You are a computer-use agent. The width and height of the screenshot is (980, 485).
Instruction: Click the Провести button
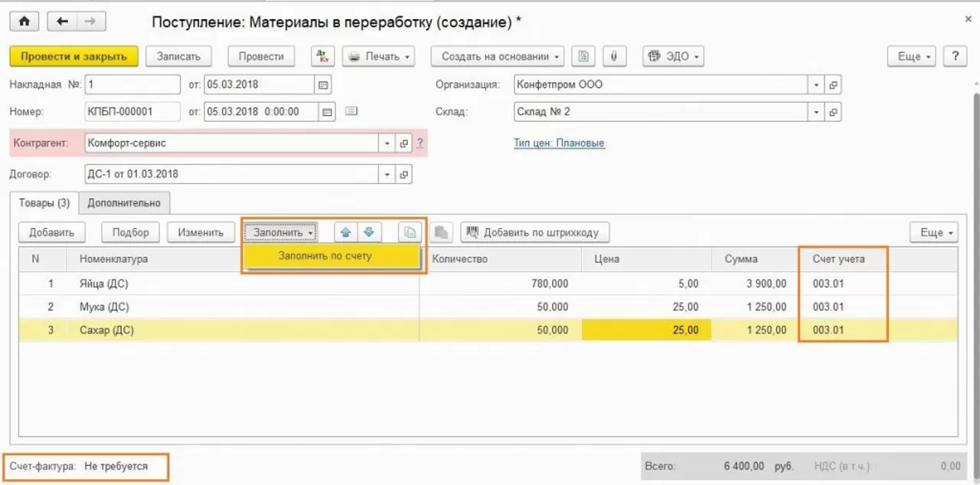click(x=261, y=57)
